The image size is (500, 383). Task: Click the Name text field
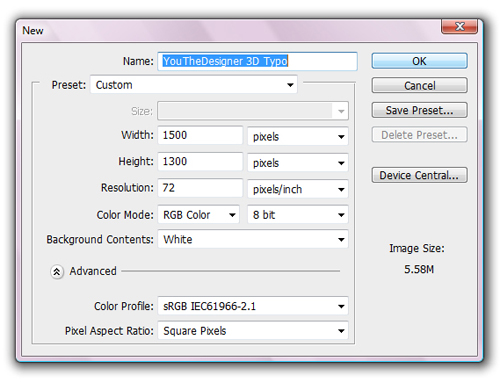coord(257,61)
